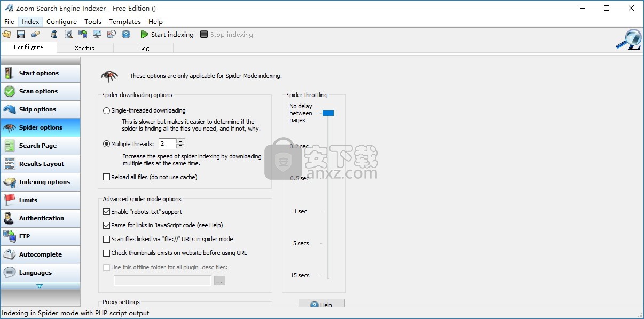Viewport: 644px width, 319px height.
Task: Open Skip options in the sidebar
Action: (41, 109)
